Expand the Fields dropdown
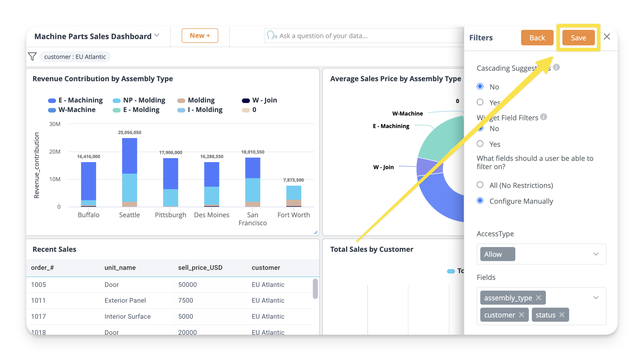 tap(595, 298)
